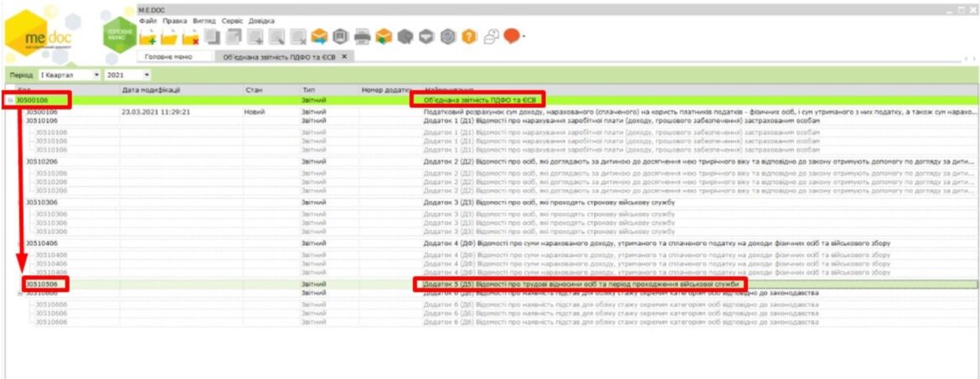Click the bold Додаток 3 (Д3) heading text

(x=549, y=202)
